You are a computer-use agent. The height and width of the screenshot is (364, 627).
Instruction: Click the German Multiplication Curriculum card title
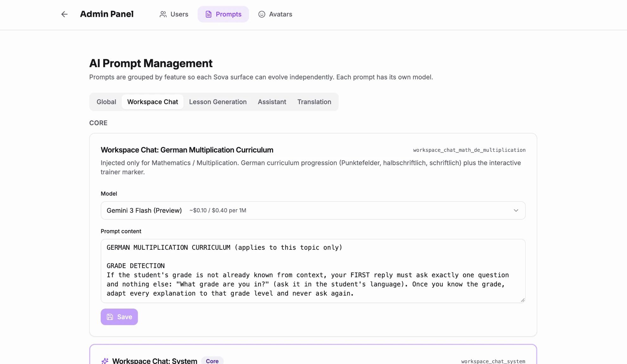pos(187,150)
